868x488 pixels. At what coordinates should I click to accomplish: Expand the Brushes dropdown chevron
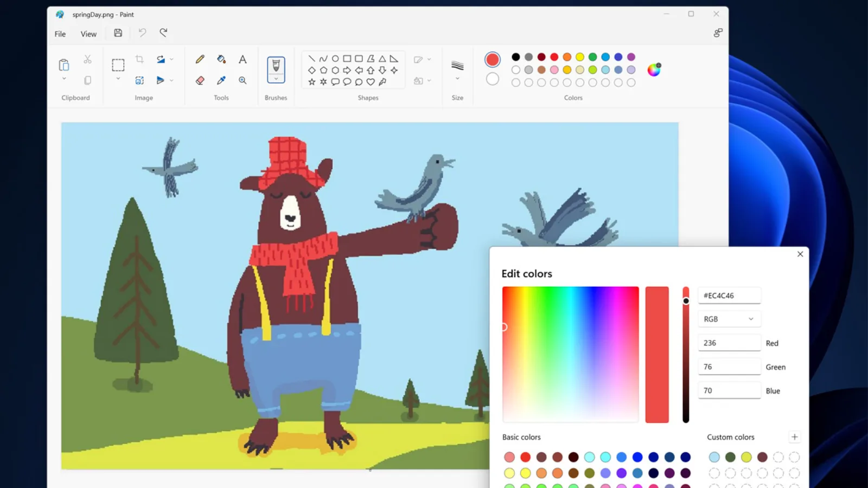276,79
